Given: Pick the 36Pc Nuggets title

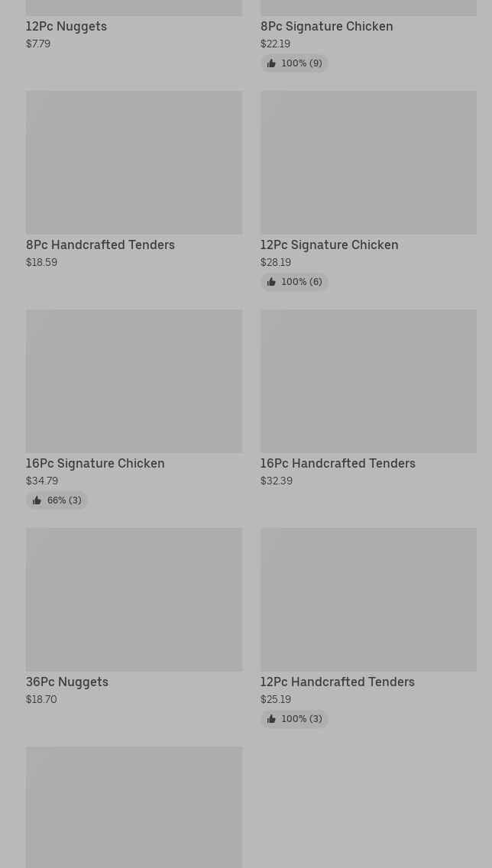Looking at the screenshot, I should click(x=67, y=682).
